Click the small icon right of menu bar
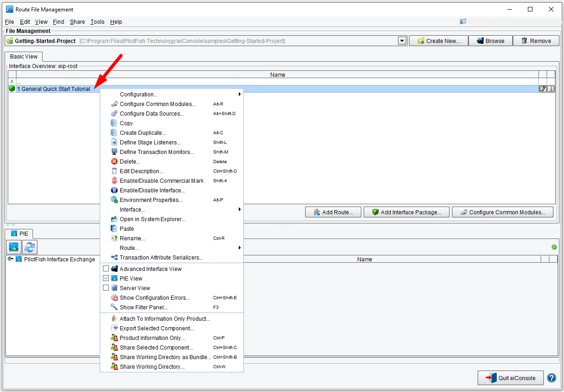This screenshot has height=392, width=564. (463, 21)
